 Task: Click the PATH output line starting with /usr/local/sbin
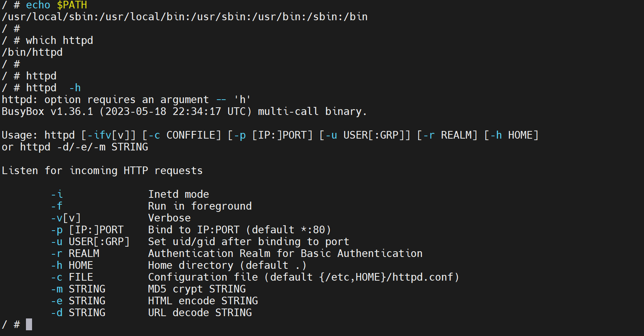[185, 17]
